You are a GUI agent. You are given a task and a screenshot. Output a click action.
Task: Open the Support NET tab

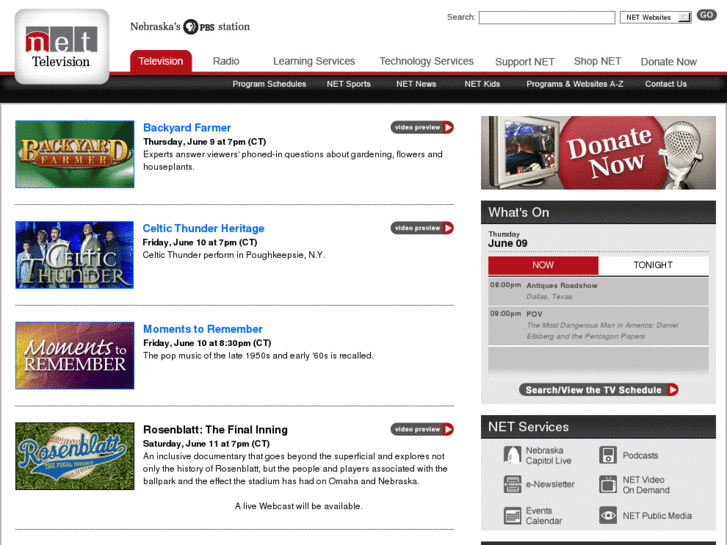coord(524,62)
